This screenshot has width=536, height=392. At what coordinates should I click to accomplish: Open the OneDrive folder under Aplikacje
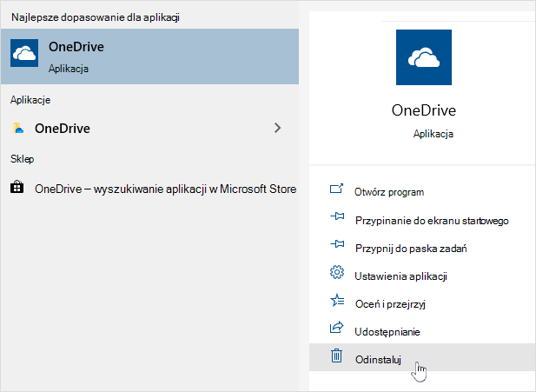pyautogui.click(x=149, y=129)
